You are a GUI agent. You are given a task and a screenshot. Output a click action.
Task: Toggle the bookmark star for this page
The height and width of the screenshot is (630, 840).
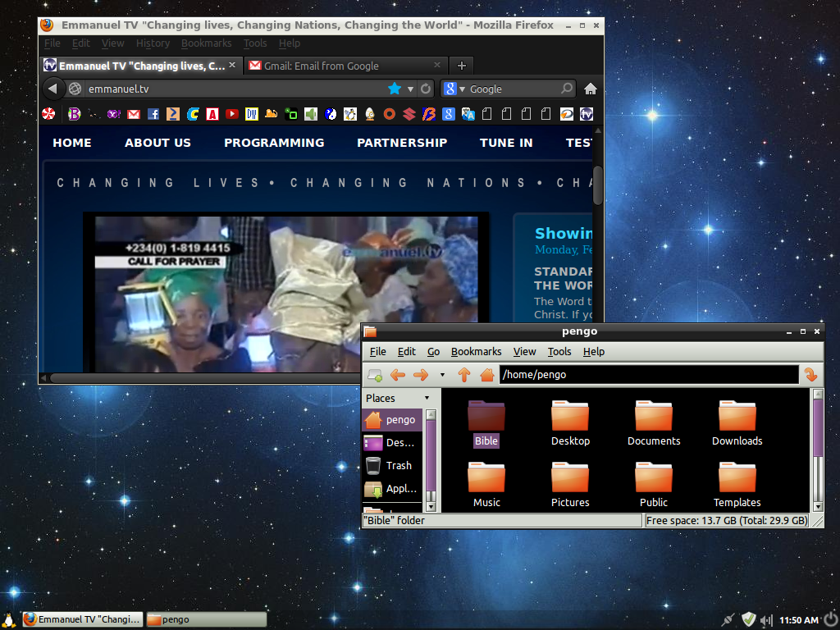pos(395,89)
